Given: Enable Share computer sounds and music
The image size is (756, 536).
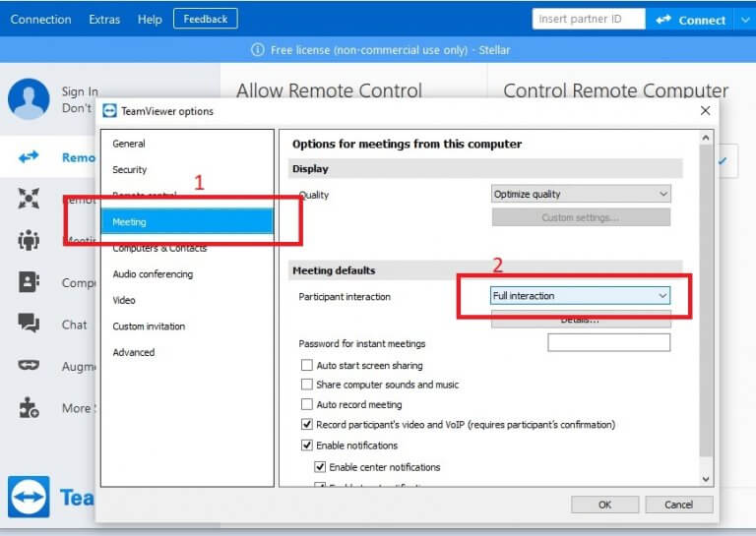Looking at the screenshot, I should tap(307, 385).
